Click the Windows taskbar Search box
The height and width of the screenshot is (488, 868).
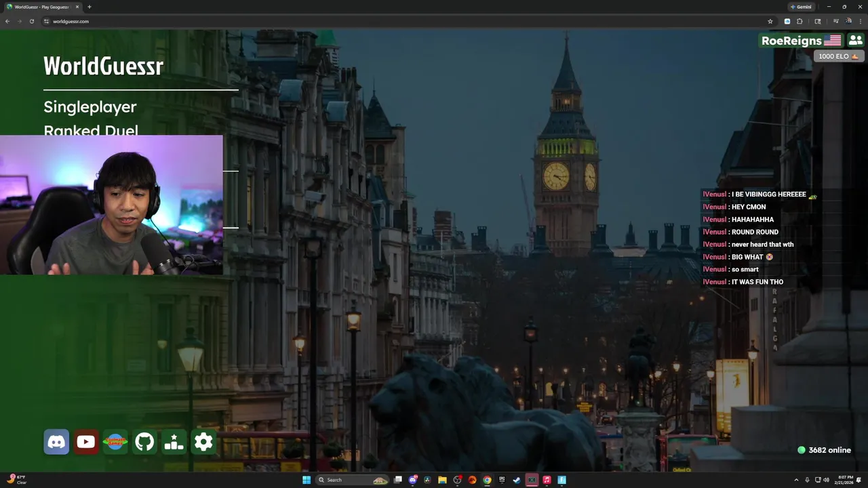(353, 480)
